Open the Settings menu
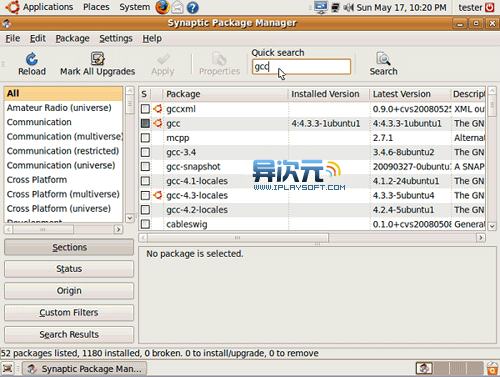The height and width of the screenshot is (377, 500). pyautogui.click(x=116, y=39)
